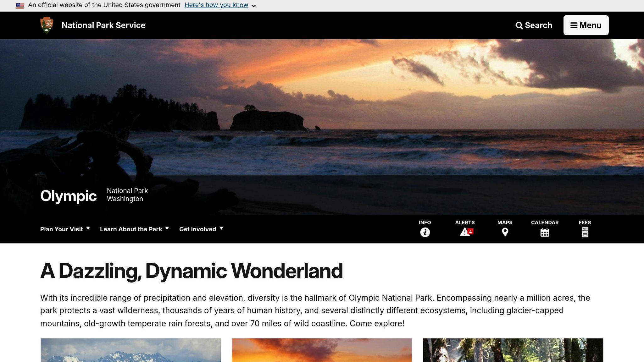The height and width of the screenshot is (362, 644).
Task: Open the orange sunset thumbnail card
Action: click(x=322, y=350)
